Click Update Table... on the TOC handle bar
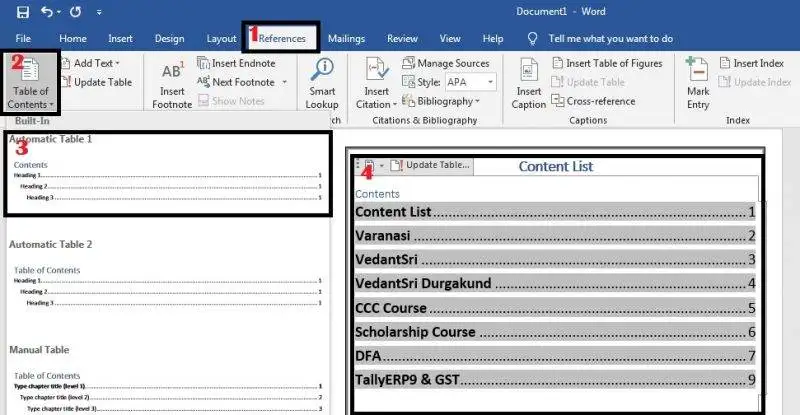This screenshot has height=415, width=800. click(431, 165)
